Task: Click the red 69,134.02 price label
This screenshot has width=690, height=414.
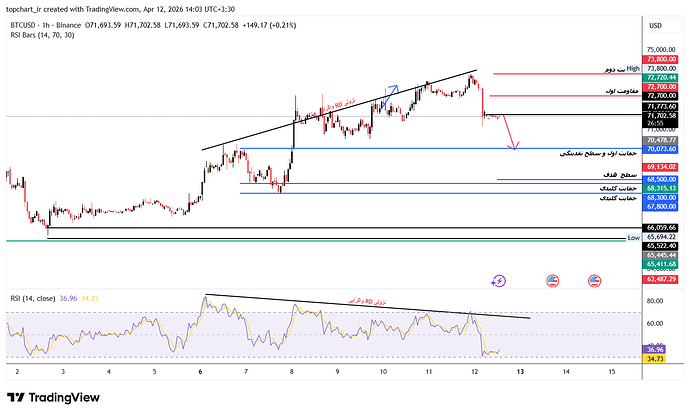Action: (x=660, y=167)
